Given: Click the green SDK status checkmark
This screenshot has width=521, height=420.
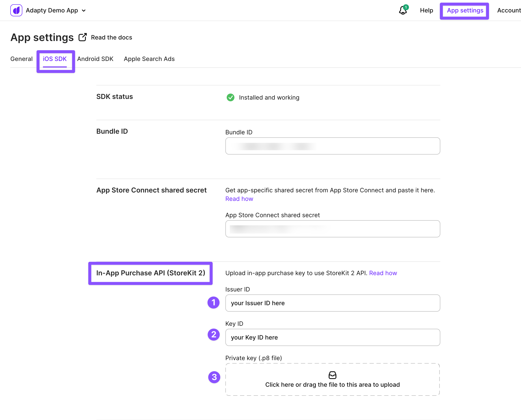Looking at the screenshot, I should coord(230,97).
